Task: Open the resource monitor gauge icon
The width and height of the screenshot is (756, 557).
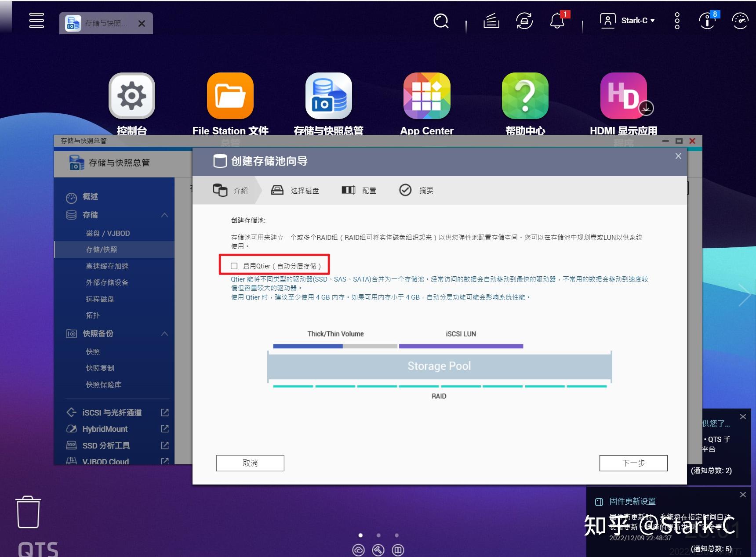Action: pos(739,21)
